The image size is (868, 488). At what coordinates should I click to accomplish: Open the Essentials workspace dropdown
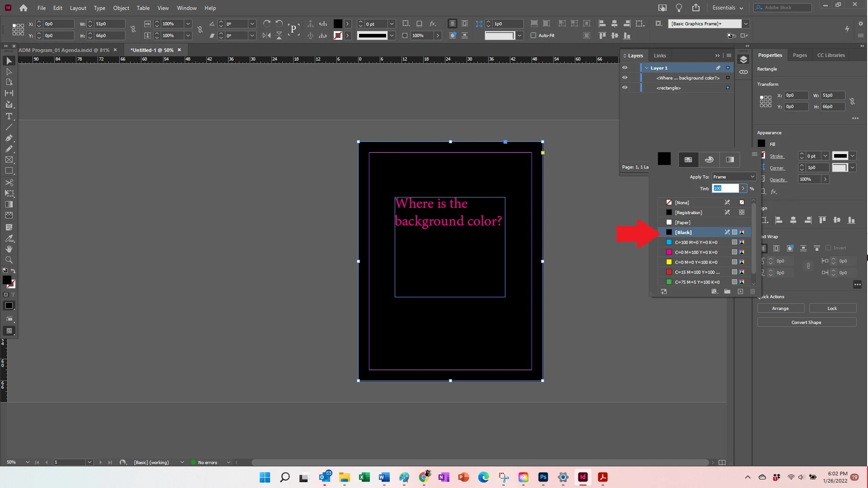(x=727, y=8)
